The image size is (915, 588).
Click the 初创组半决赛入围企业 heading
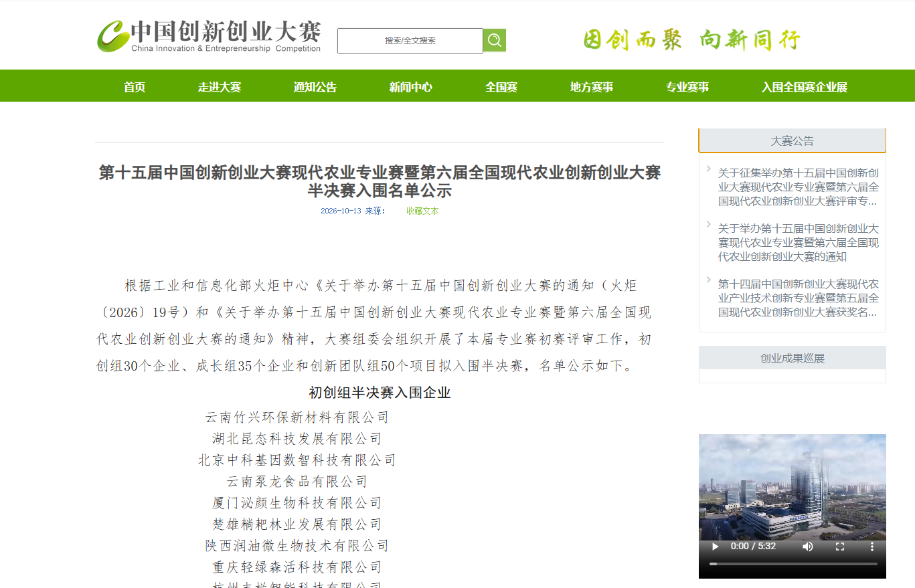(380, 393)
